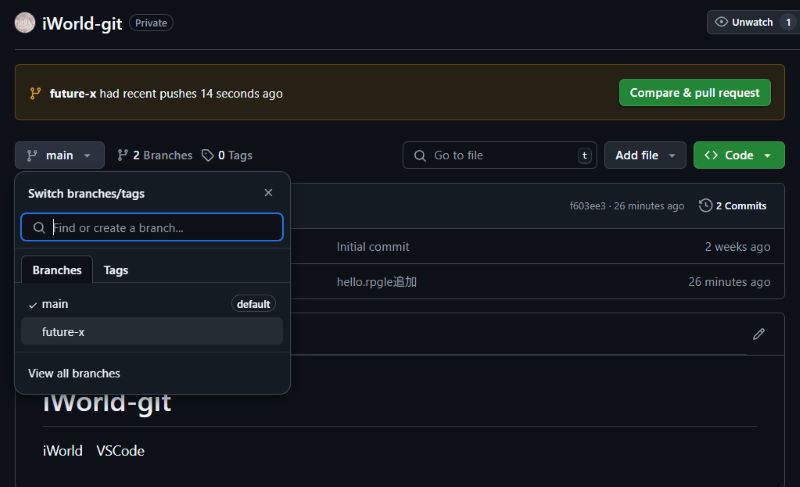
Task: View the 0 Tags link
Action: [x=227, y=155]
